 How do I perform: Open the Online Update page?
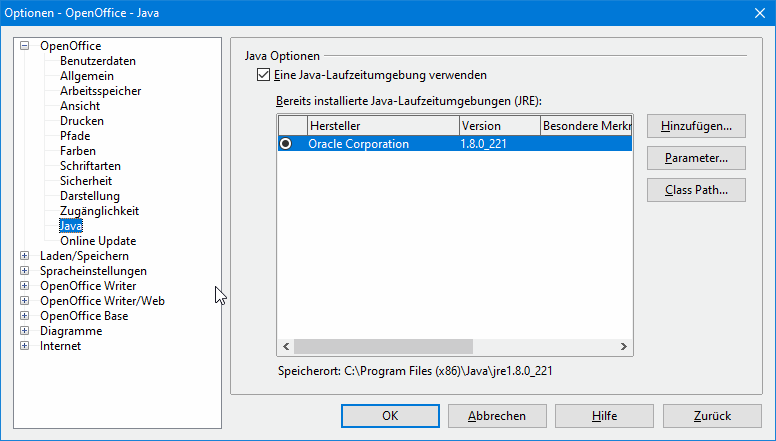click(x=97, y=241)
